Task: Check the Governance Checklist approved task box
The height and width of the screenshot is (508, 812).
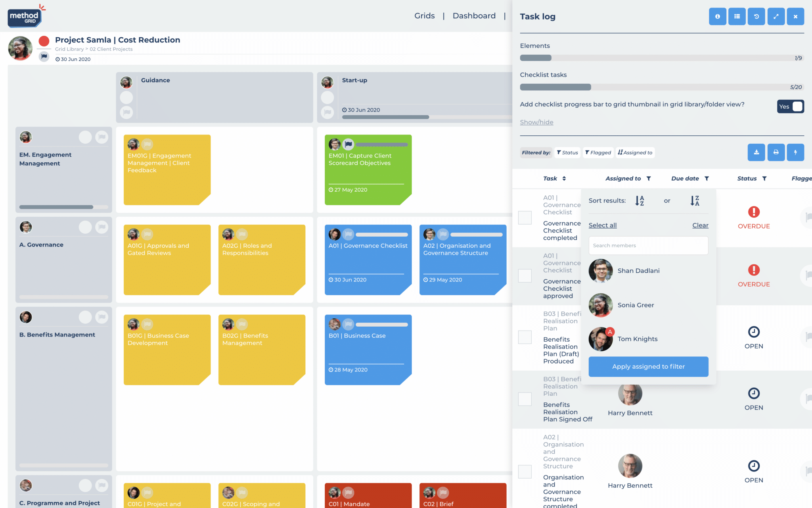Action: coord(525,275)
